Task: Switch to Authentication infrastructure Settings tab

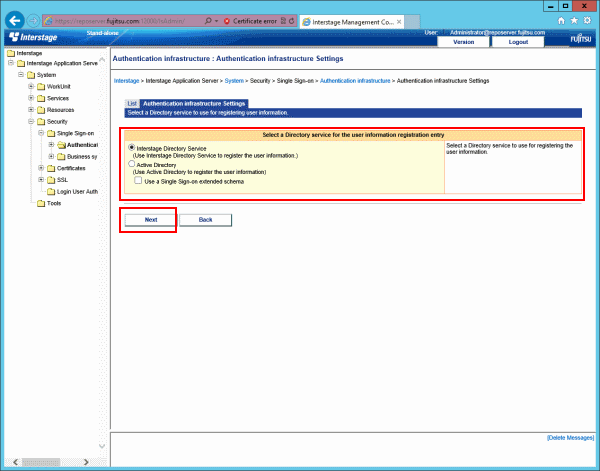Action: tap(194, 103)
